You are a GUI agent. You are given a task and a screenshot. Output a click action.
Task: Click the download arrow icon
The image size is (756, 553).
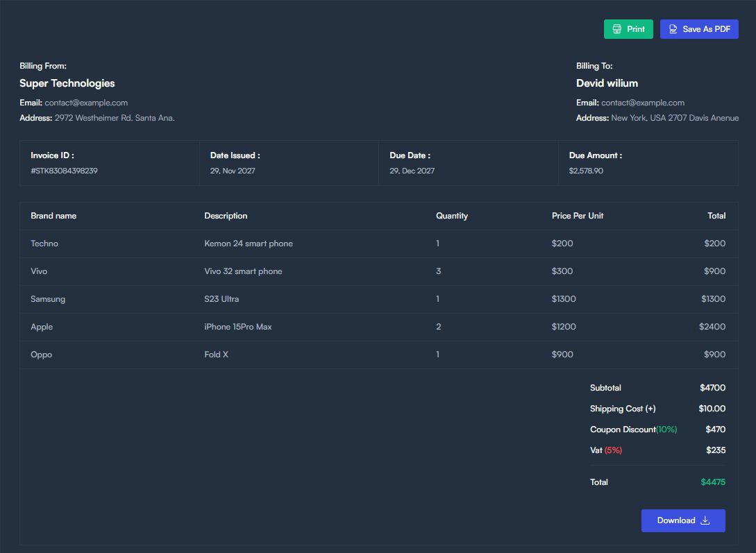705,520
